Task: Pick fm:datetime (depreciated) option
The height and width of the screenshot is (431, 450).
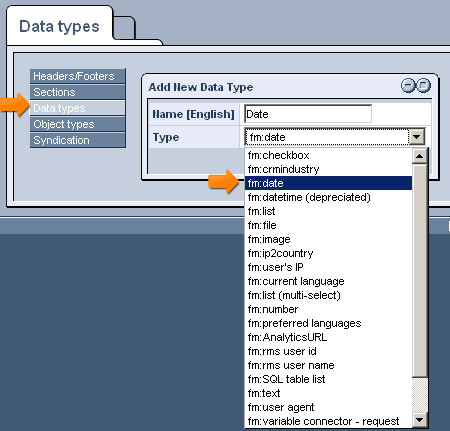Action: tap(328, 197)
